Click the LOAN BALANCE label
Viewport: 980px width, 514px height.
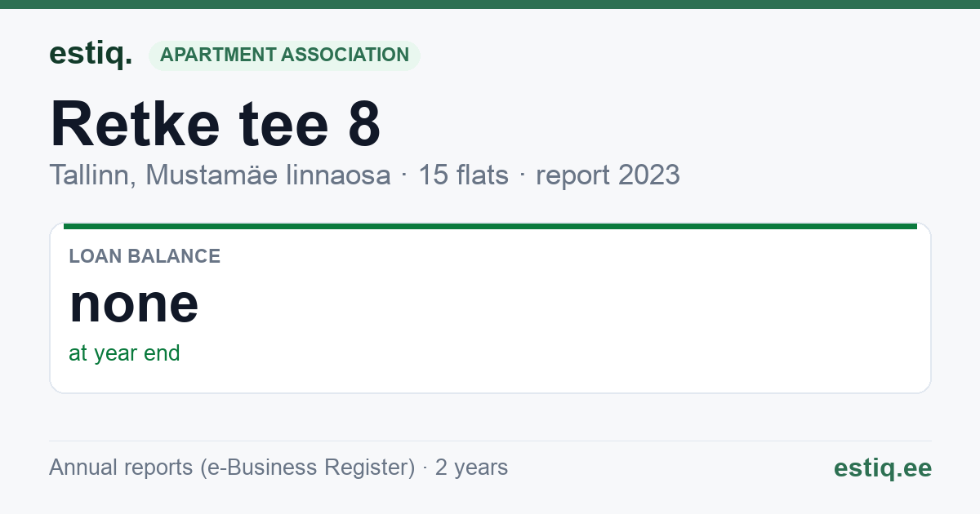(x=145, y=256)
